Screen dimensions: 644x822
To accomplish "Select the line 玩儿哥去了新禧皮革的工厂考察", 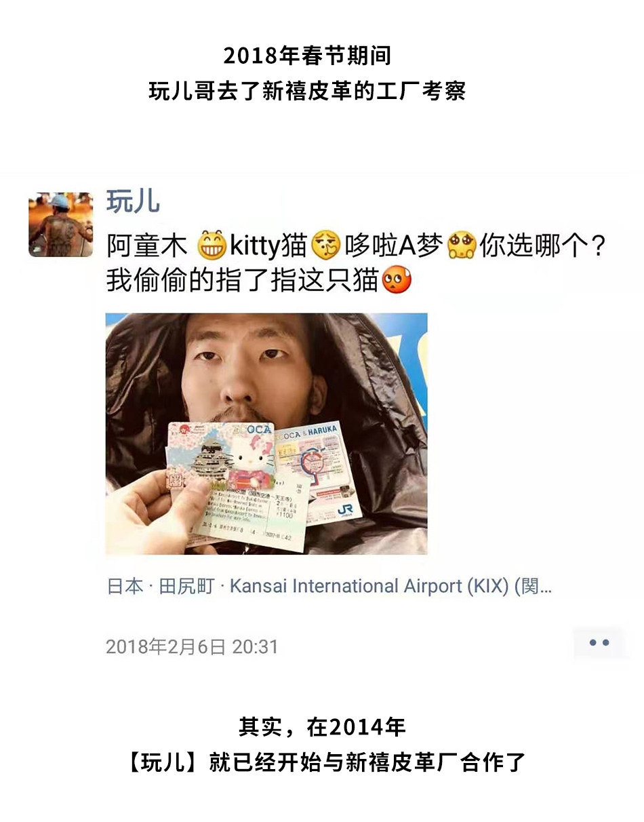I will point(307,90).
